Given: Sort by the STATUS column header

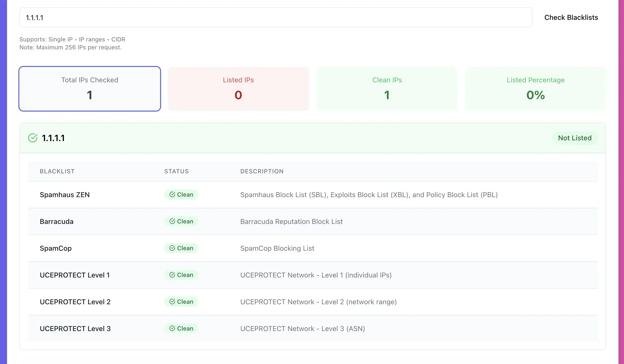Looking at the screenshot, I should [x=176, y=171].
